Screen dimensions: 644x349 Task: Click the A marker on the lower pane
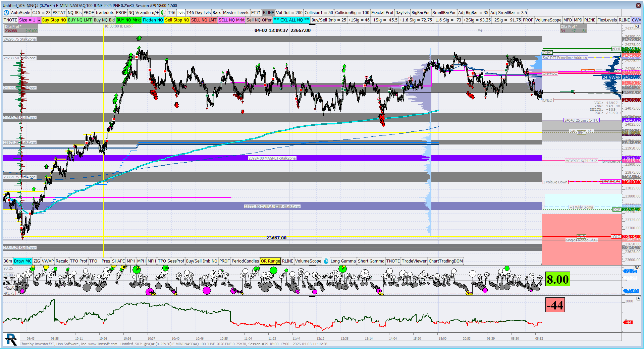[x=638, y=298]
